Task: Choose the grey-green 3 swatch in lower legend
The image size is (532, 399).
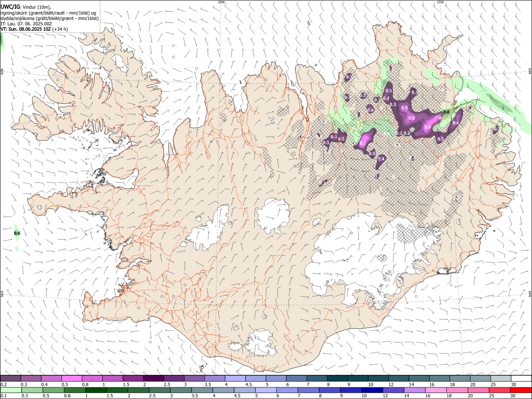Action: pos(180,390)
